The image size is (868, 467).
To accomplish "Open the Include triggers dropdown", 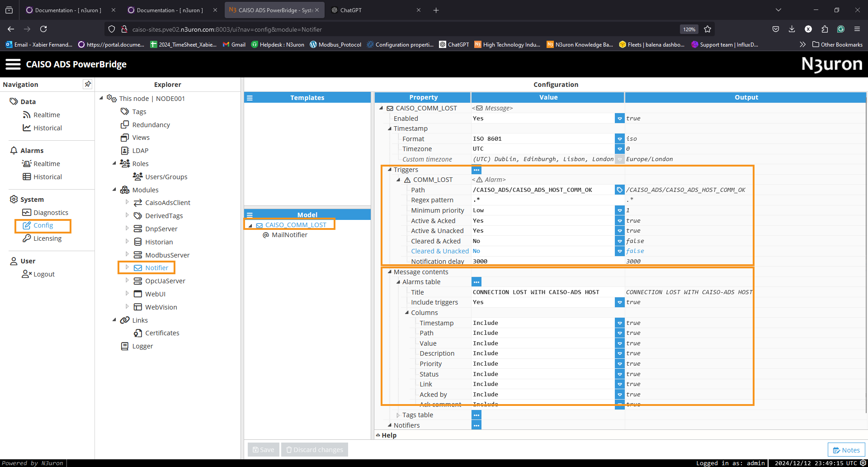I will (x=620, y=302).
